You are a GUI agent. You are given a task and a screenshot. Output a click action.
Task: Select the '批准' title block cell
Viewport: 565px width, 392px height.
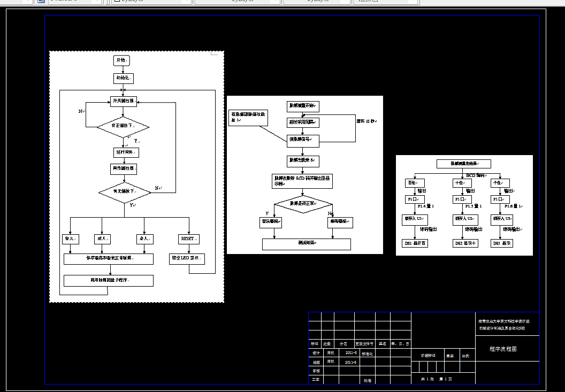coord(367,380)
